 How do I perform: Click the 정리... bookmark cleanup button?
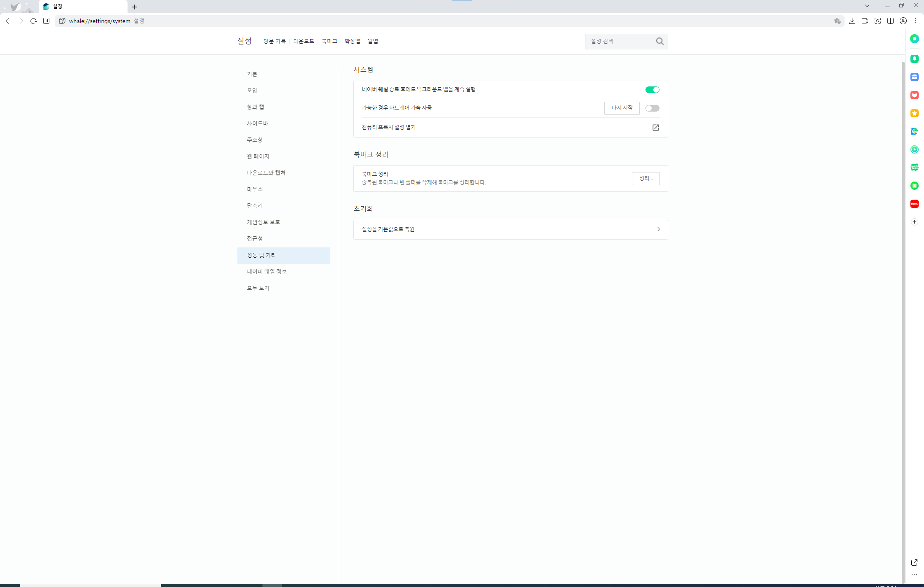[645, 178]
